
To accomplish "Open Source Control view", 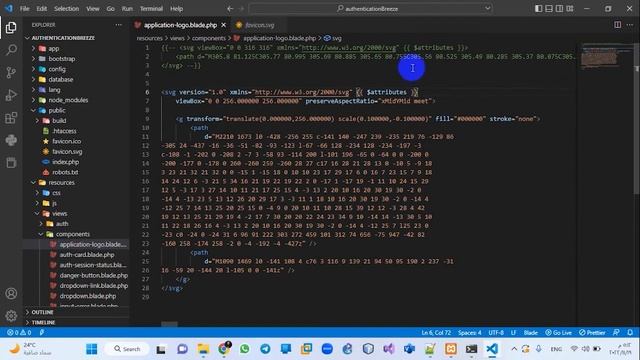I will (11, 73).
